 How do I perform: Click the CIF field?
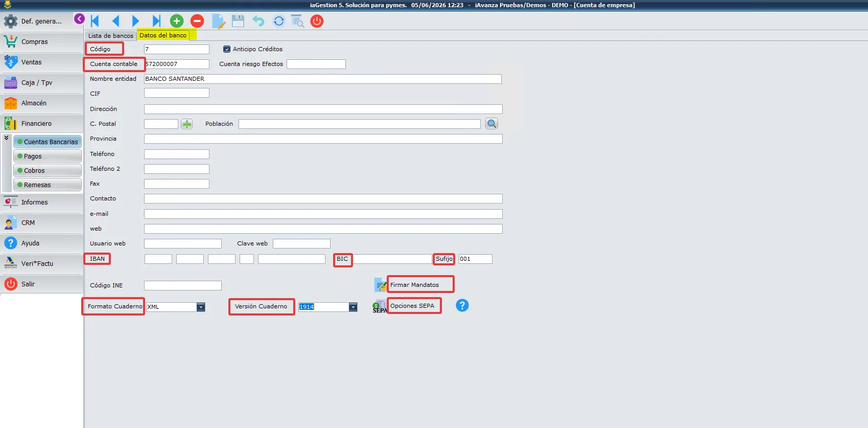(177, 94)
